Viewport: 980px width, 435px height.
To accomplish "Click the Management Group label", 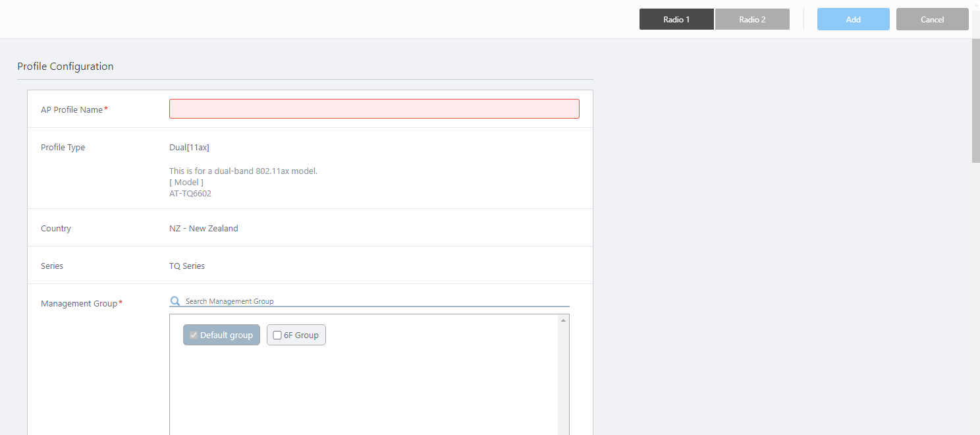I will point(79,304).
